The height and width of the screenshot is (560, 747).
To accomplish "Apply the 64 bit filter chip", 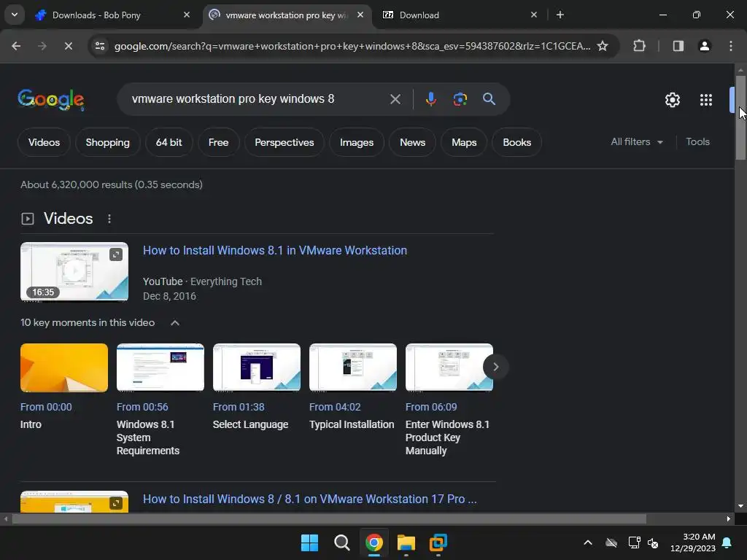I will tap(169, 142).
